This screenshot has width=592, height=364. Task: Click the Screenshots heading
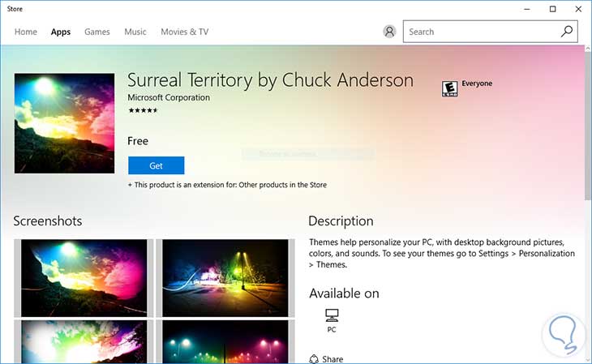coord(48,221)
